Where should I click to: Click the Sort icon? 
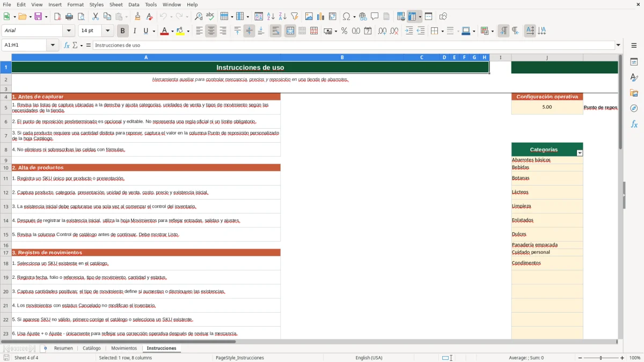(259, 17)
